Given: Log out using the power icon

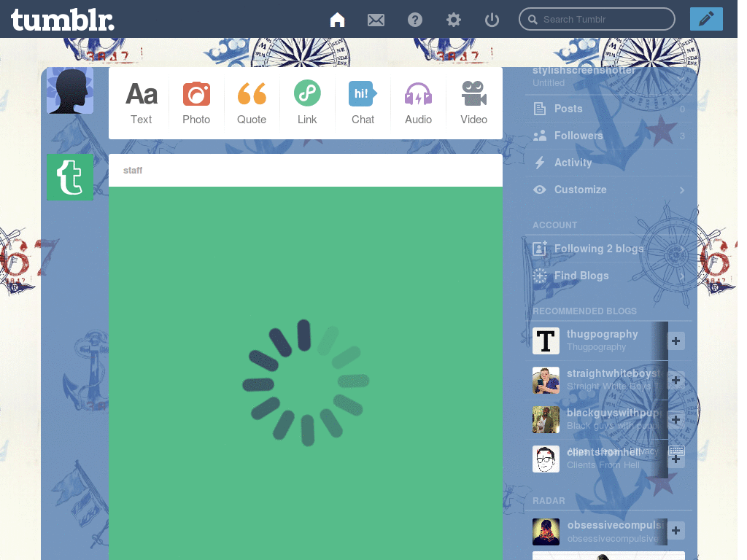Looking at the screenshot, I should (492, 20).
